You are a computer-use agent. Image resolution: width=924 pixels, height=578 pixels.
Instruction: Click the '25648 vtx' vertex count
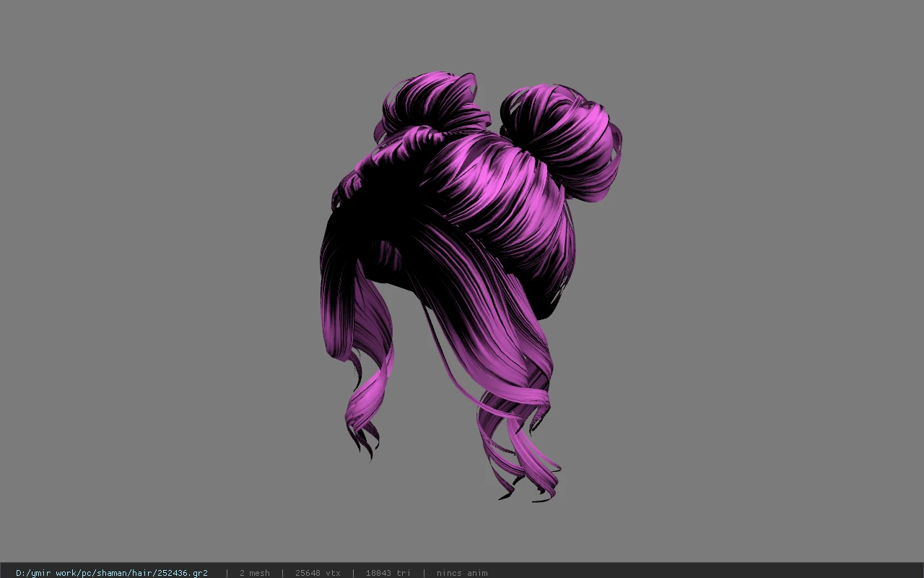point(318,573)
